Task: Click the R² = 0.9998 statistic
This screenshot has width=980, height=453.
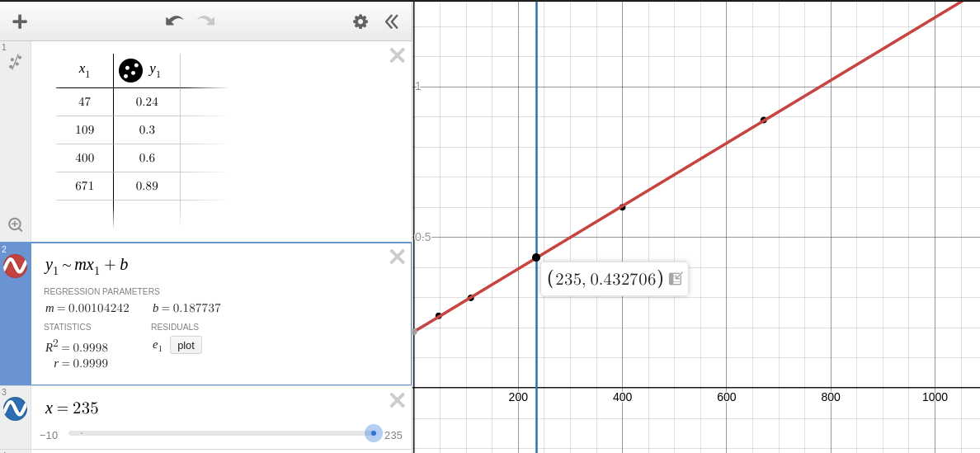Action: tap(76, 347)
